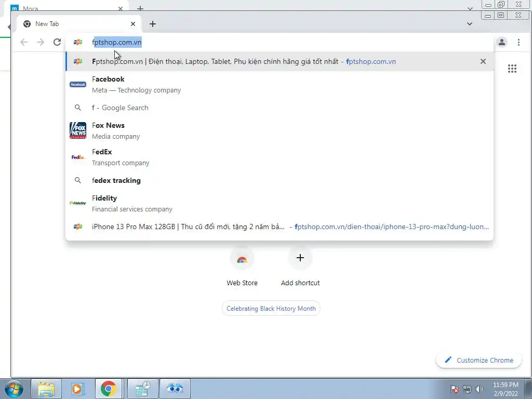Click the blue eyes taskbar icon
The image size is (532, 399).
(x=175, y=389)
